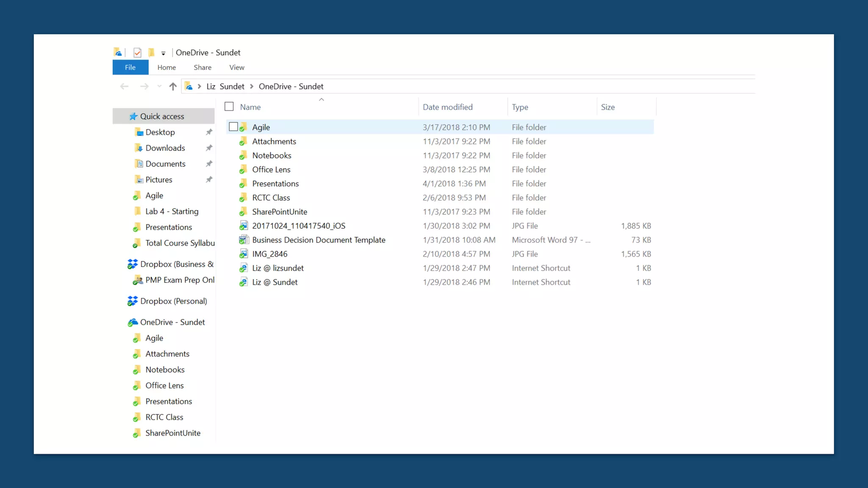The width and height of the screenshot is (868, 488).
Task: Sort by the Date modified column header
Action: tap(448, 107)
